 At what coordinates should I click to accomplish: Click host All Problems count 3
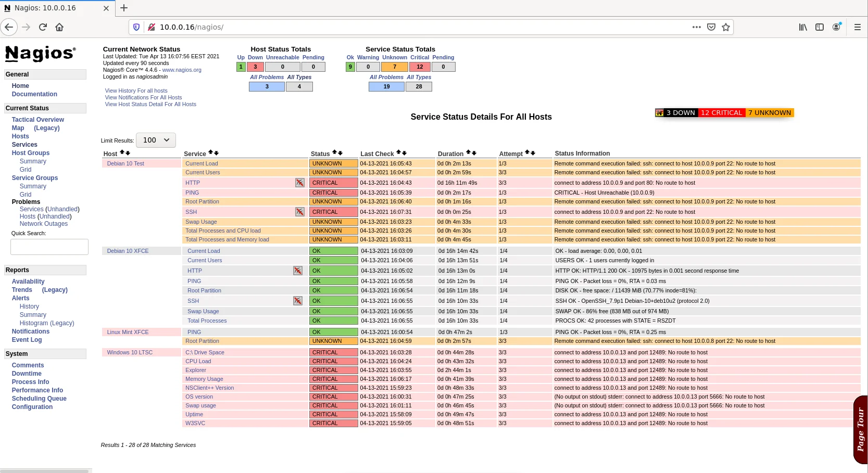coord(267,86)
